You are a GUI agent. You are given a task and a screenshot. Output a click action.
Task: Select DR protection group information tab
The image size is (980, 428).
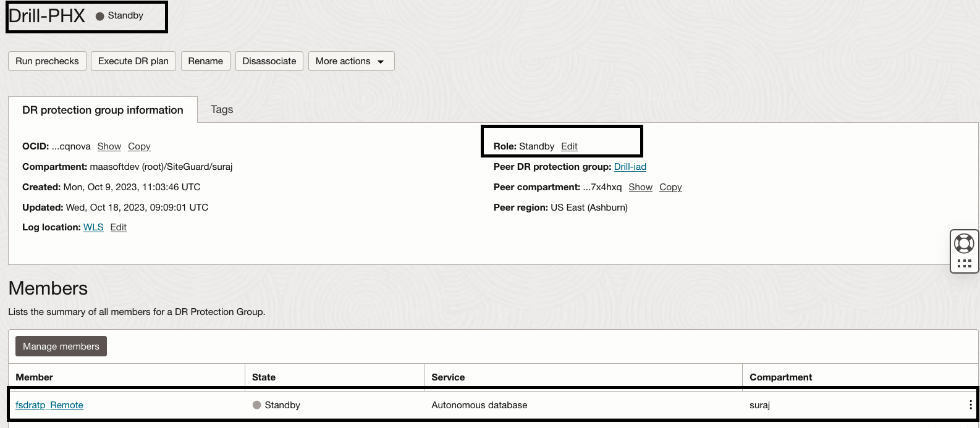(103, 110)
